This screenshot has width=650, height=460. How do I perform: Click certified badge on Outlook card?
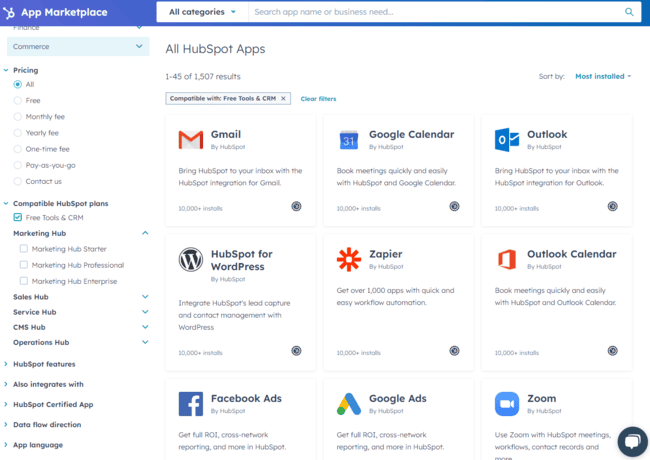point(612,206)
